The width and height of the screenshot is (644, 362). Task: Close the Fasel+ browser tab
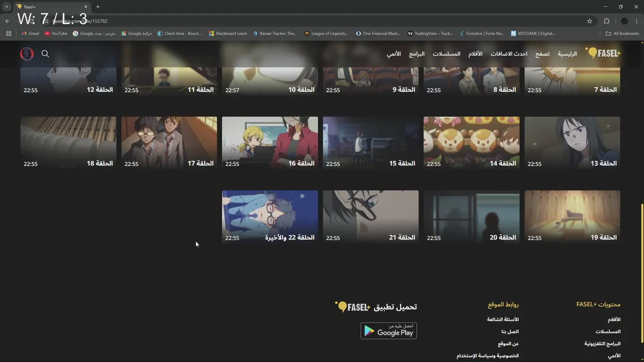86,7
